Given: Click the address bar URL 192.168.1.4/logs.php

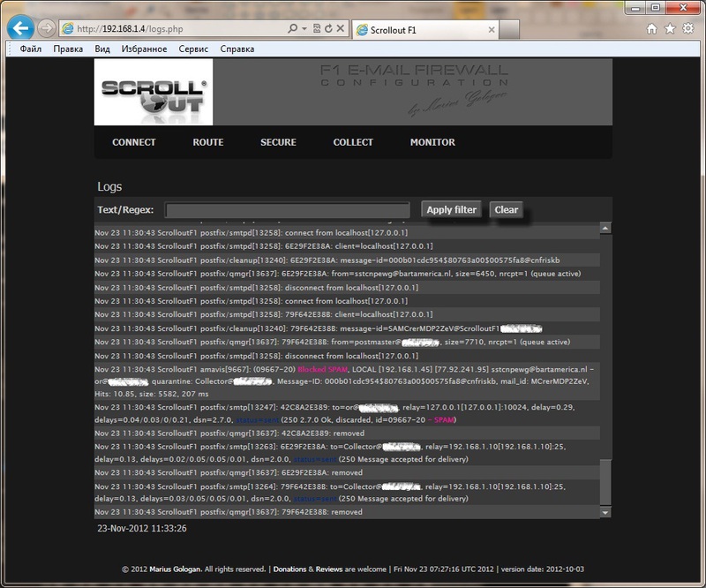Looking at the screenshot, I should 130,29.
